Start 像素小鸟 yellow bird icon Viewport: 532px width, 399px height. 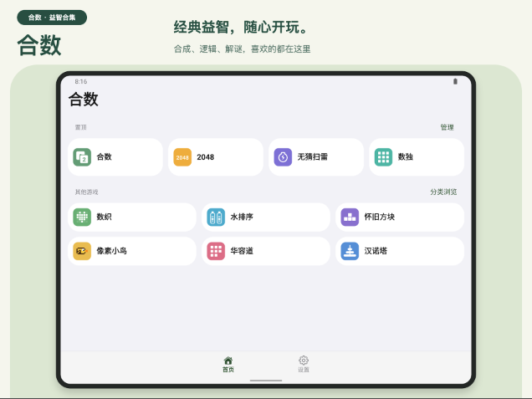(x=82, y=251)
